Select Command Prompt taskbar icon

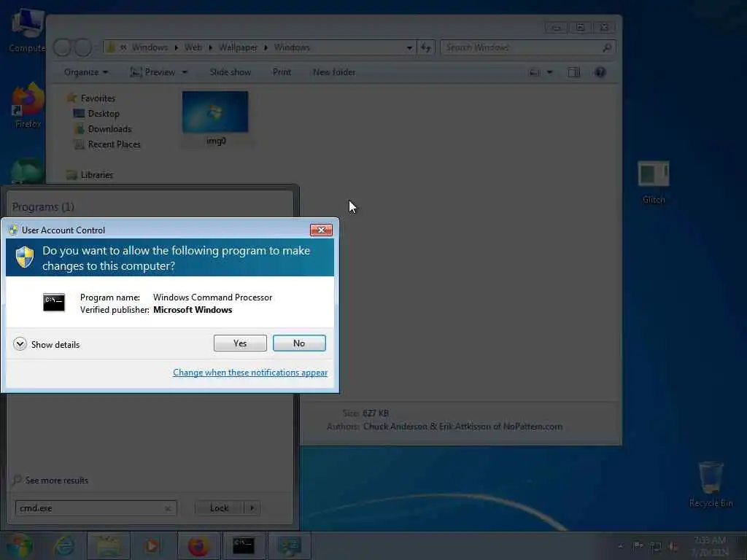click(244, 545)
